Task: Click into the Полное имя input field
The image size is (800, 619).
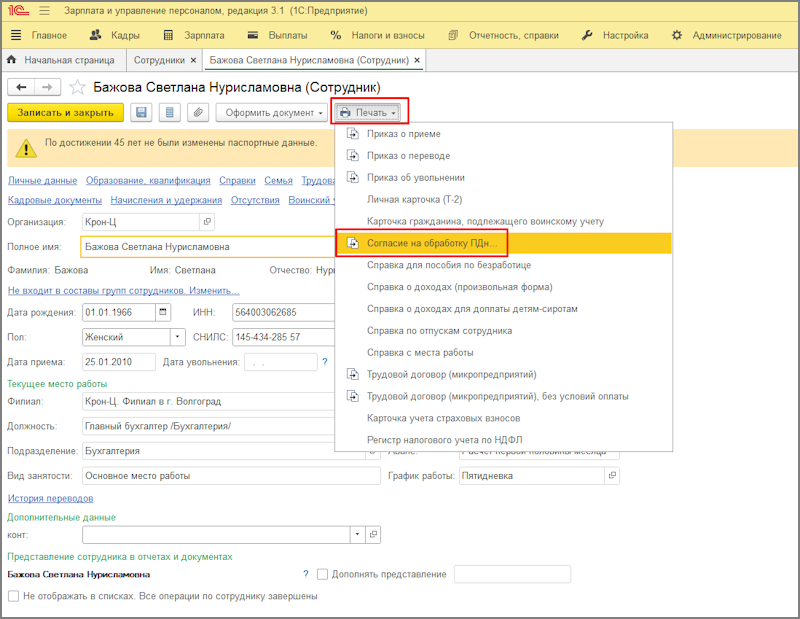Action: [x=200, y=246]
